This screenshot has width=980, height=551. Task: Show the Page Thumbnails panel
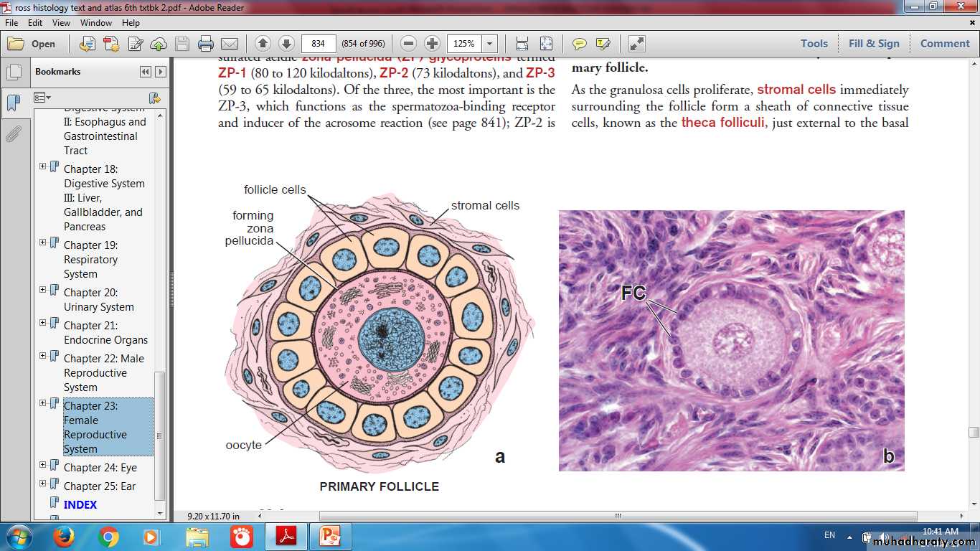tap(13, 72)
